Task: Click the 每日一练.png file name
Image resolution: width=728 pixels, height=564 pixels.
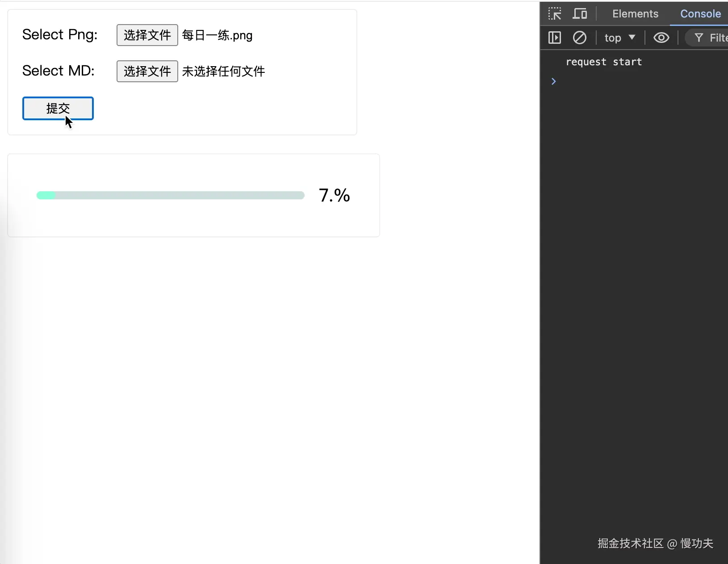Action: (218, 35)
